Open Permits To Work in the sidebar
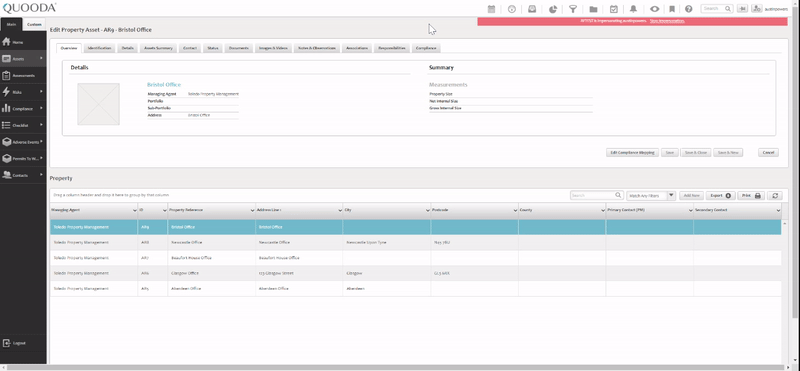 tap(23, 158)
